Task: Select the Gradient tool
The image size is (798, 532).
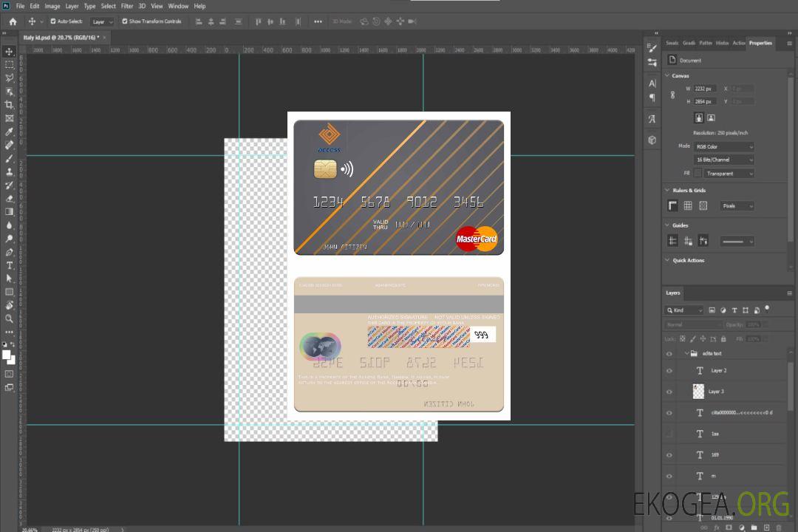Action: pyautogui.click(x=9, y=212)
